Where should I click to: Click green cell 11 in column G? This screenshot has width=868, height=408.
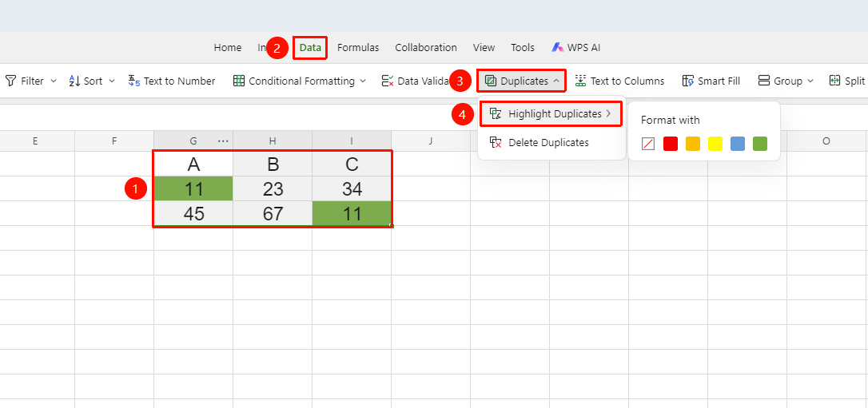(193, 189)
